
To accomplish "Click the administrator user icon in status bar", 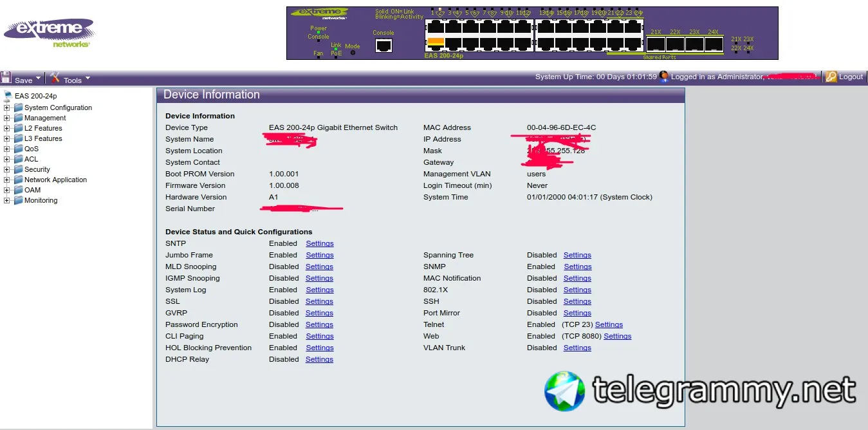I will coord(663,77).
